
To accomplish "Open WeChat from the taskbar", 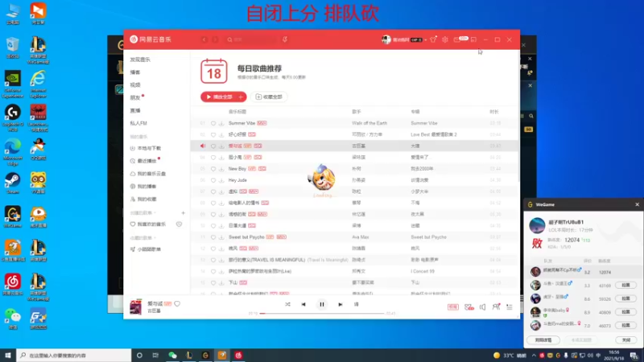I will coord(172,356).
